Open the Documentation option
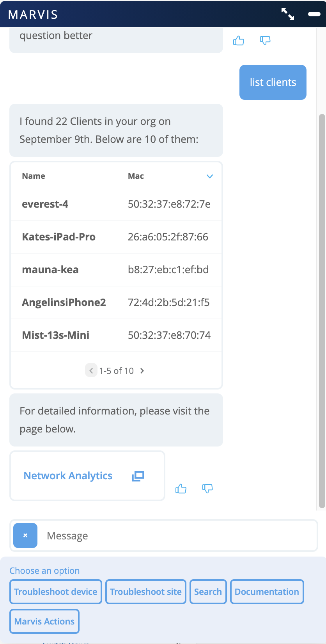Screen dimensions: 326x644 [267, 592]
